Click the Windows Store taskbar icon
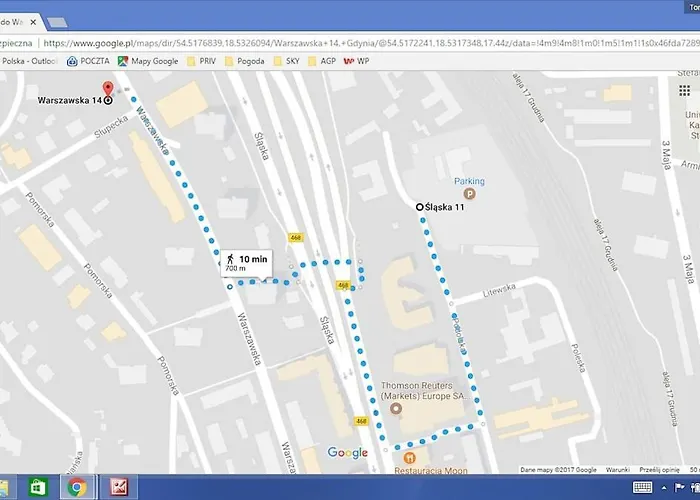The width and height of the screenshot is (700, 500). pyautogui.click(x=36, y=487)
